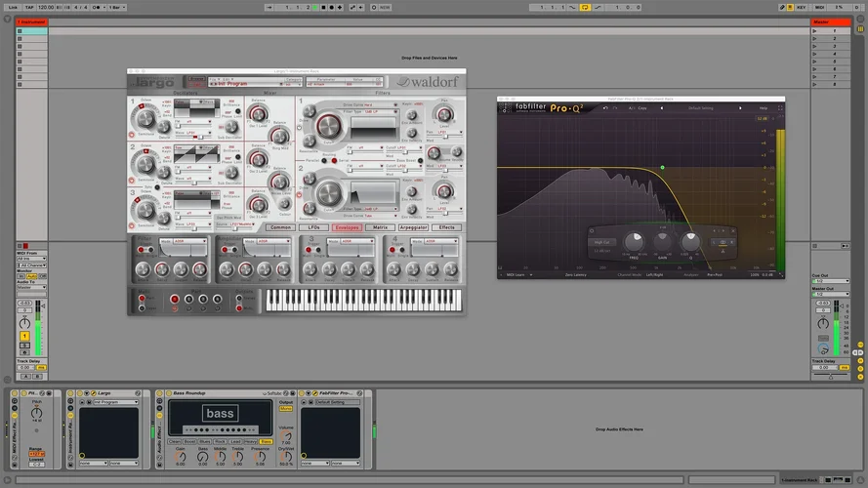Screen dimensions: 868x488
Task: Close the Pro-Q band panel with X
Action: (x=733, y=230)
